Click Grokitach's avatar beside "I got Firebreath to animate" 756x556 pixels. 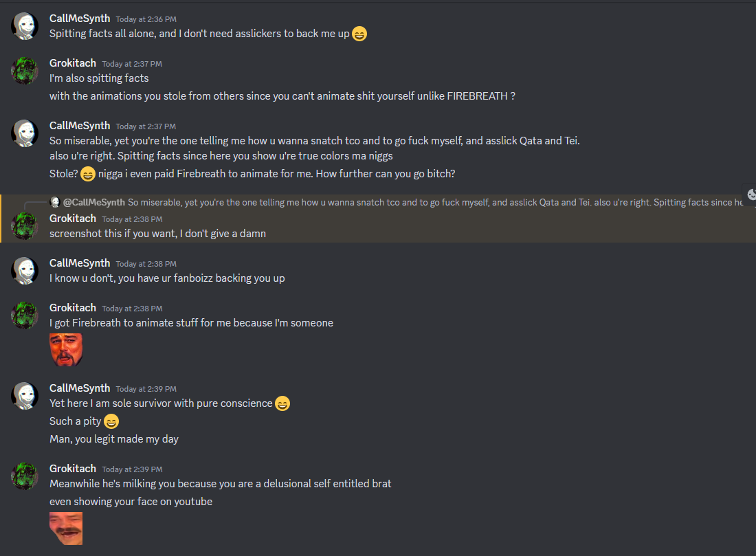(x=25, y=315)
